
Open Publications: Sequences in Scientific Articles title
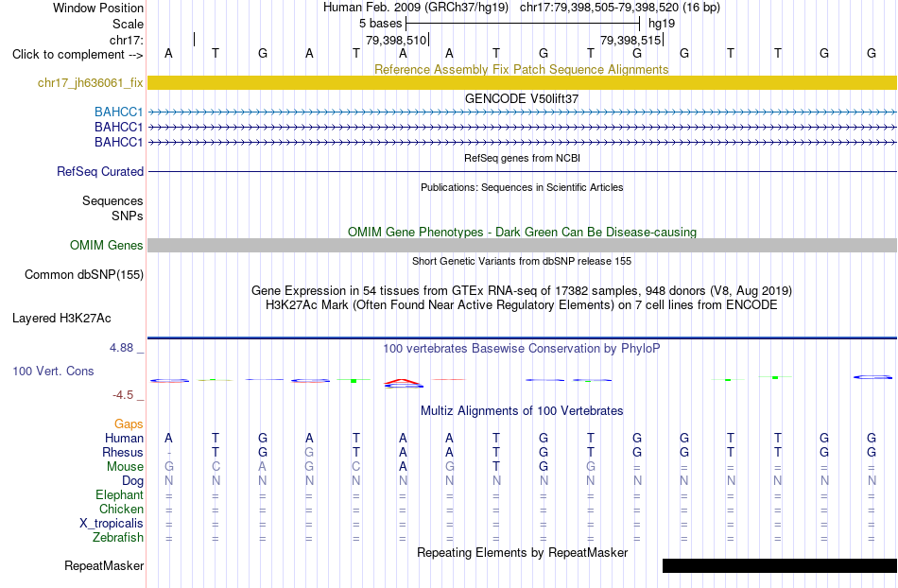[x=522, y=187]
